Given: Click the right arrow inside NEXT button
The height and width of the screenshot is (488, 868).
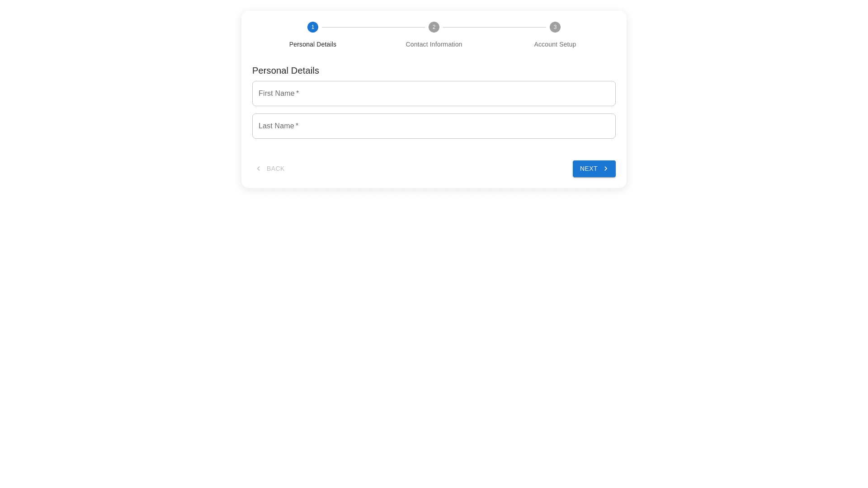Looking at the screenshot, I should [606, 169].
